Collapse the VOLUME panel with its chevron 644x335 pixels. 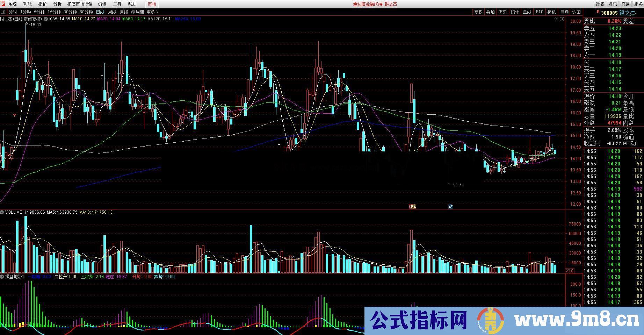(x=2, y=212)
